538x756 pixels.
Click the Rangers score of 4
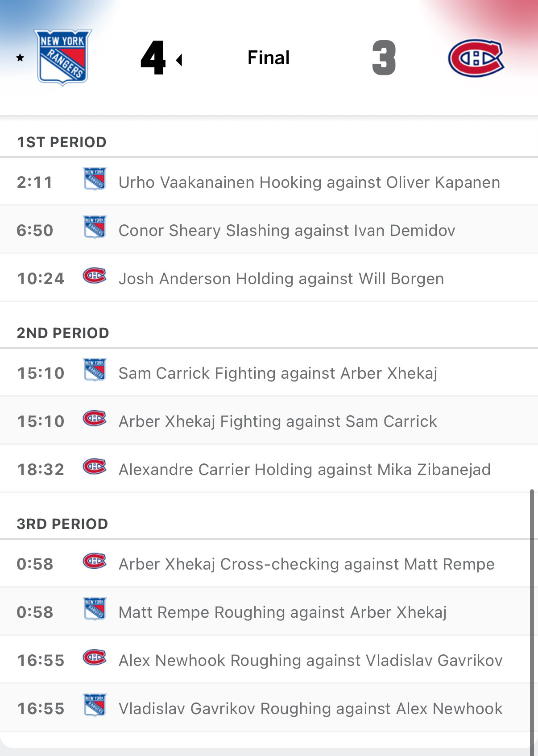click(x=153, y=58)
